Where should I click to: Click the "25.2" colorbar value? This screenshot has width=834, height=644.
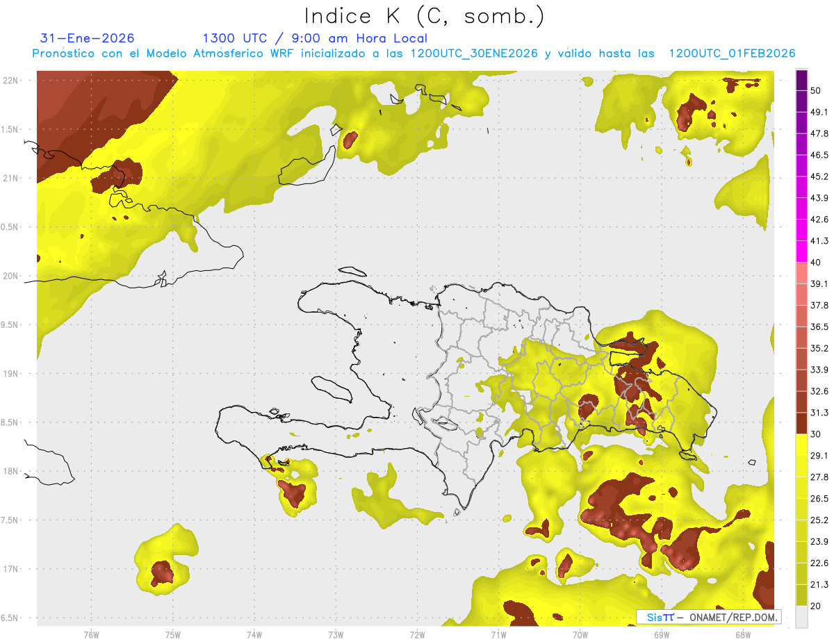click(819, 520)
